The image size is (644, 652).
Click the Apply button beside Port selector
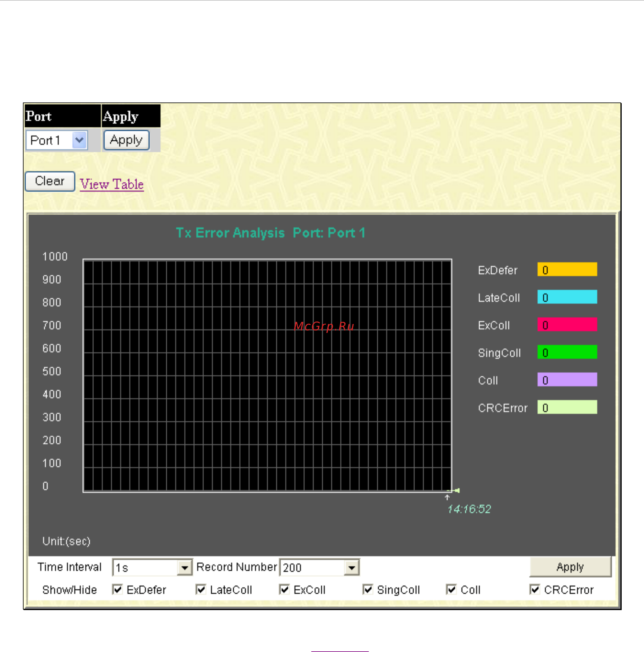coord(126,140)
